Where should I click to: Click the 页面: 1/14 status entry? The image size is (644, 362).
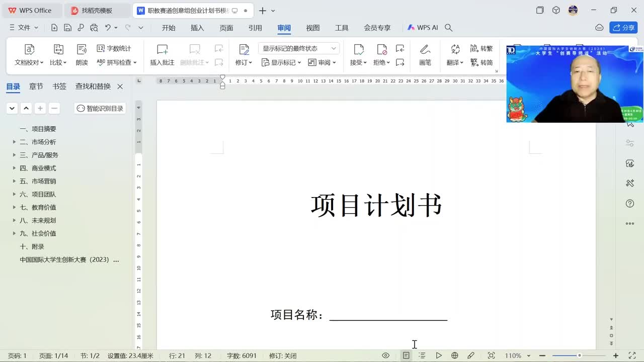(53, 355)
